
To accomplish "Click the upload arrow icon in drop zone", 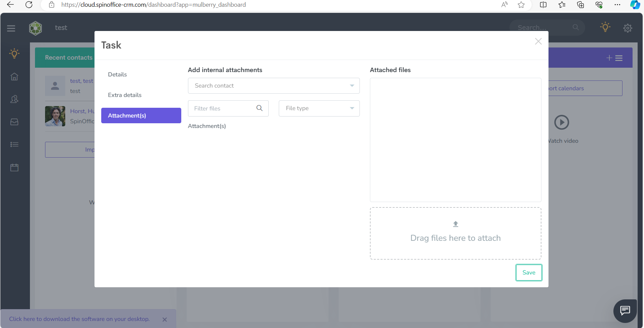I will 455,224.
